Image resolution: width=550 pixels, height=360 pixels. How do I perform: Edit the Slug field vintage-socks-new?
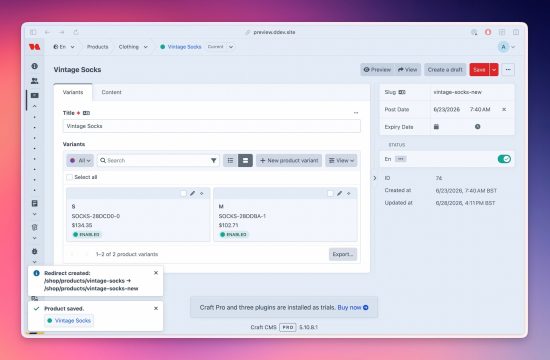(x=472, y=92)
